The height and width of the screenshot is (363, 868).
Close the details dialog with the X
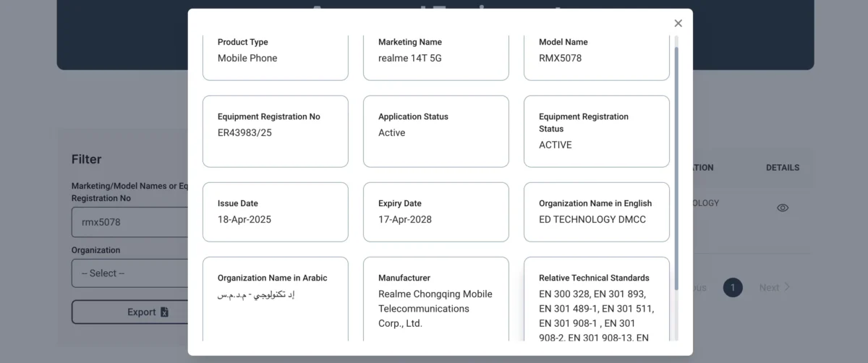(x=678, y=23)
